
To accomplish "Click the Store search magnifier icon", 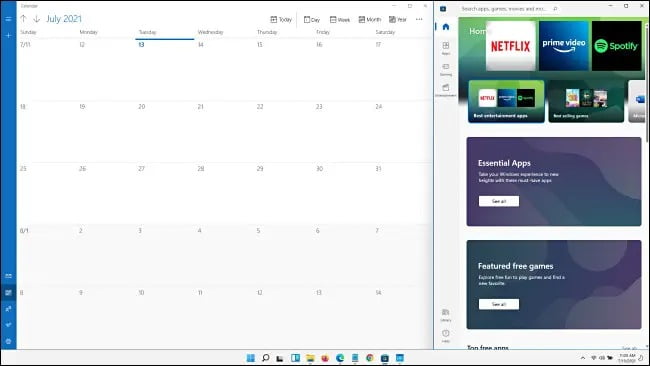I will coord(555,9).
